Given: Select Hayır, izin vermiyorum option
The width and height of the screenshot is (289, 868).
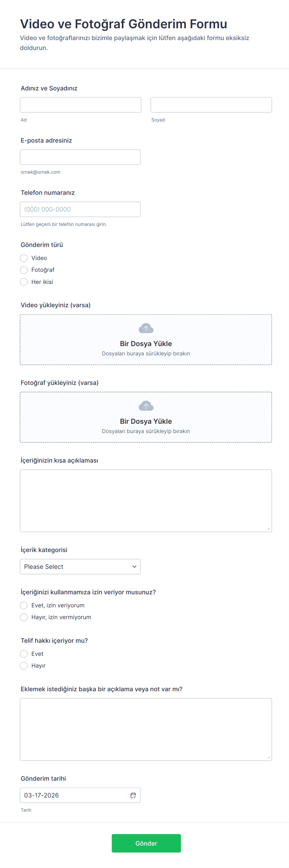Looking at the screenshot, I should tap(24, 617).
